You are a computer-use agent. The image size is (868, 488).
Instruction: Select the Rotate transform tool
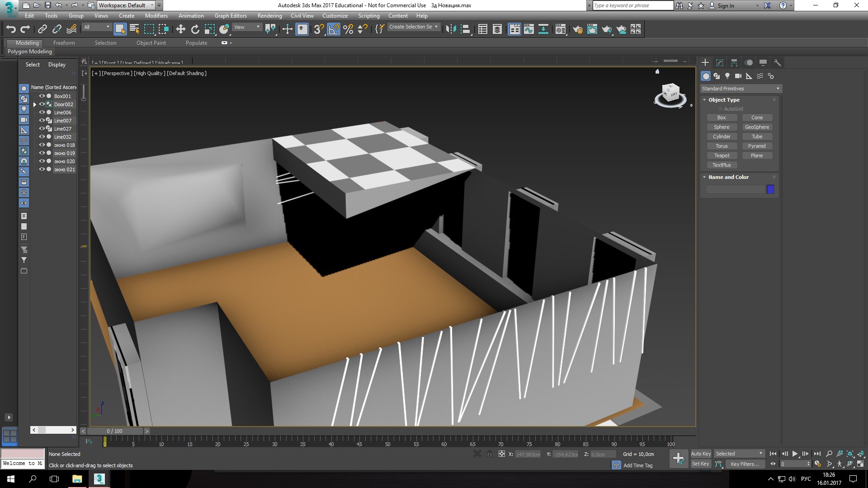195,29
